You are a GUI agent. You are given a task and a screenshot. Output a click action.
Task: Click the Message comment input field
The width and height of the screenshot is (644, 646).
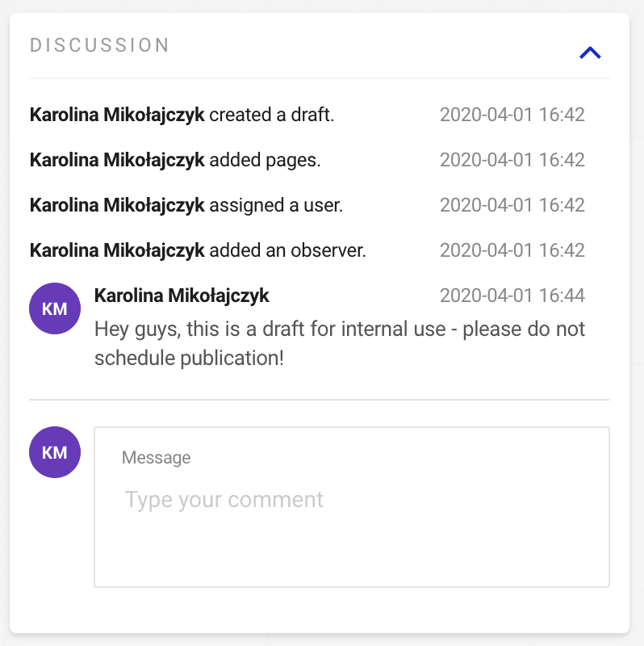click(352, 507)
